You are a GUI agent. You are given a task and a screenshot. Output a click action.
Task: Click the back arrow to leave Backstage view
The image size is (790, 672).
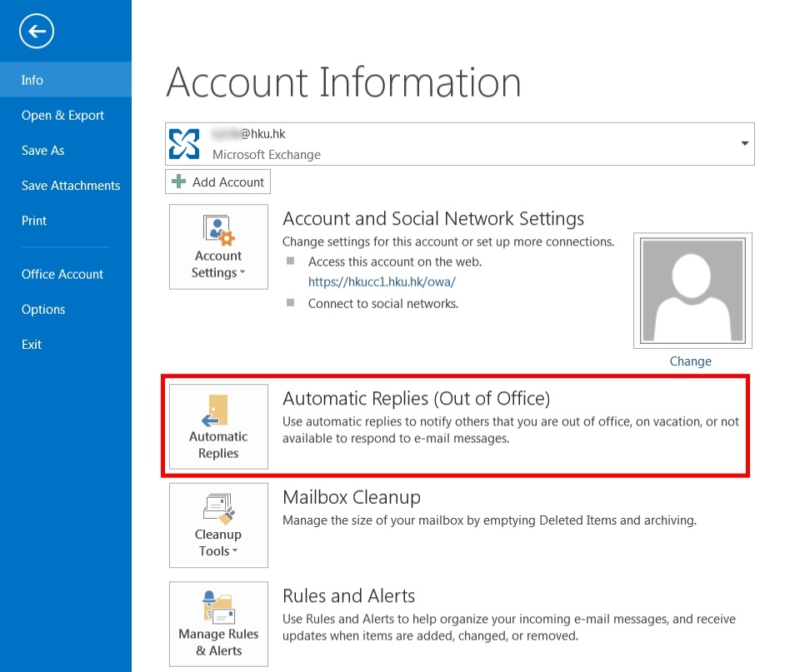pyautogui.click(x=36, y=31)
